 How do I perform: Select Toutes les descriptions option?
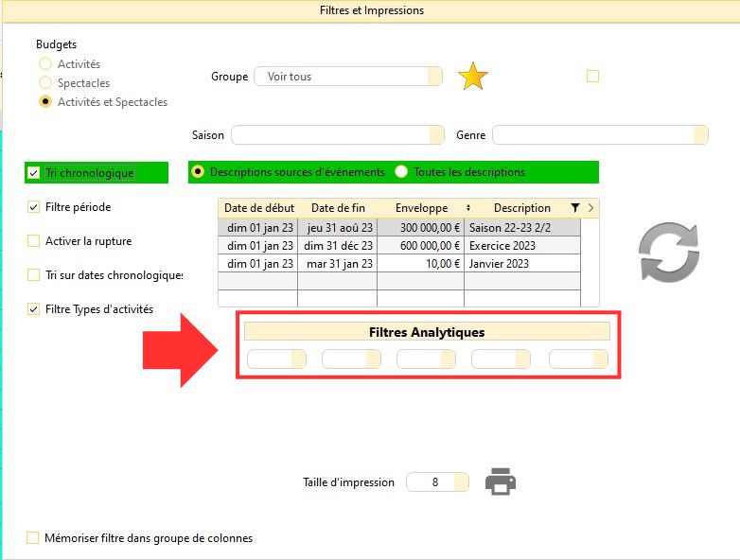coord(402,172)
